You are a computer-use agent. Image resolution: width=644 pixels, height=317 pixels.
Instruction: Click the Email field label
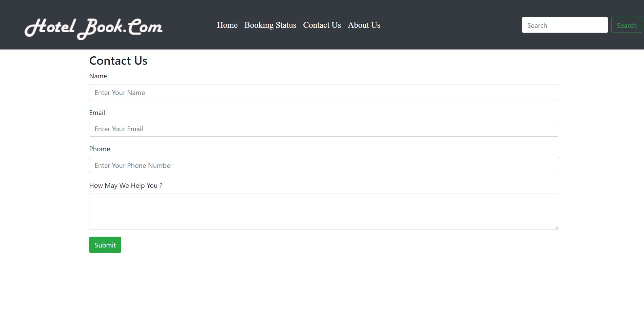pyautogui.click(x=97, y=113)
